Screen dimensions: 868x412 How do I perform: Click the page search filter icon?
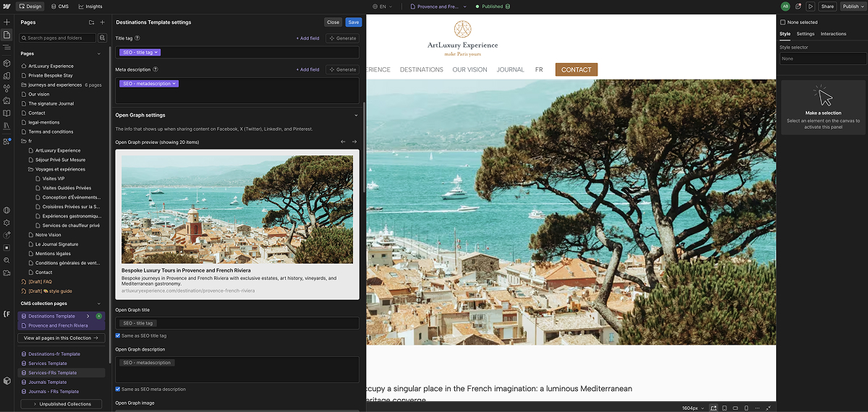coord(102,38)
